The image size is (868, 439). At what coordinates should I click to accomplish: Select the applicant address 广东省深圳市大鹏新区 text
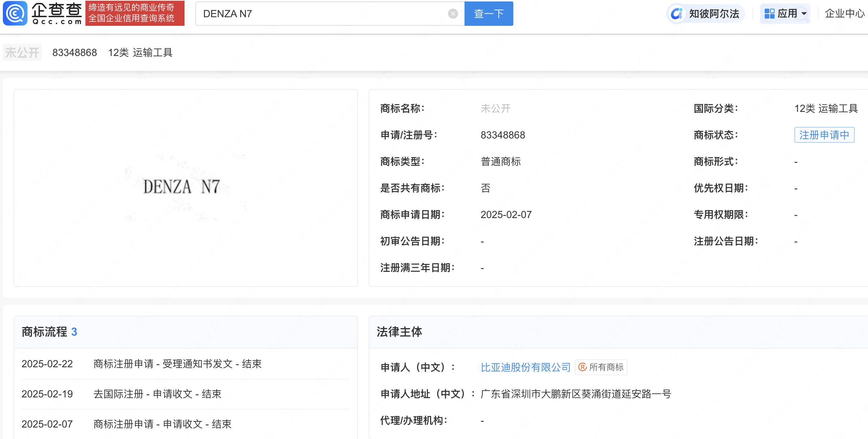coord(576,394)
